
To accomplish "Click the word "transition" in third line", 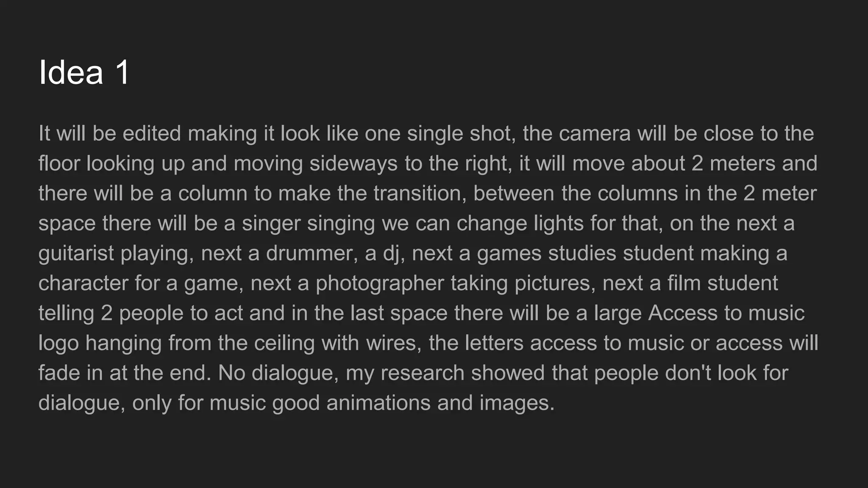I will click(417, 194).
